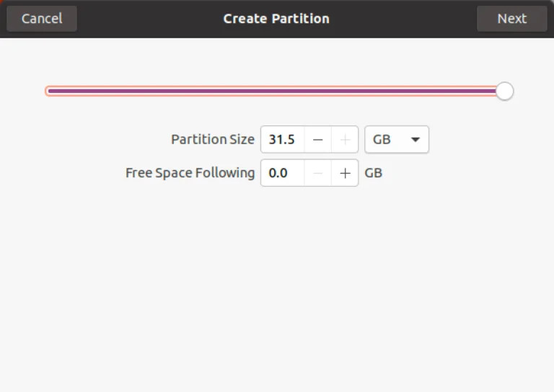This screenshot has width=554, height=392.
Task: Click the round partition slider handle
Action: point(505,92)
